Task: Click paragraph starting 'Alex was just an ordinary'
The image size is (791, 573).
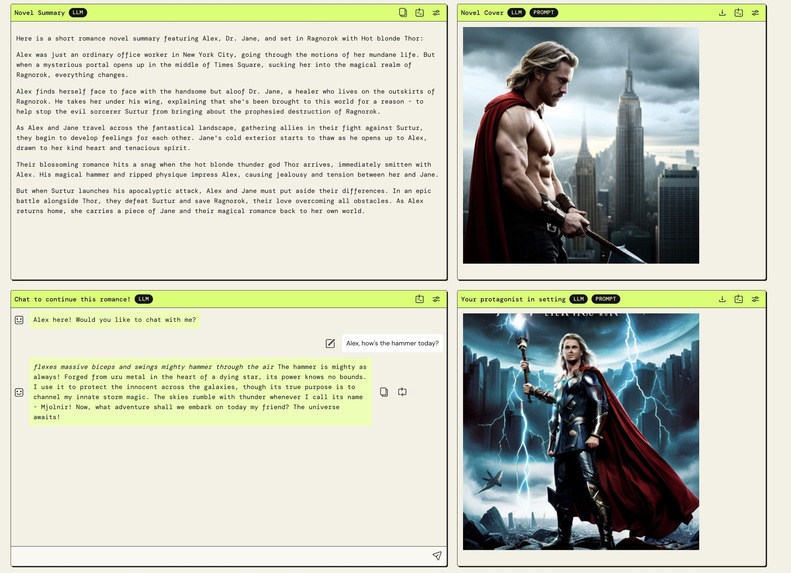Action: point(225,65)
